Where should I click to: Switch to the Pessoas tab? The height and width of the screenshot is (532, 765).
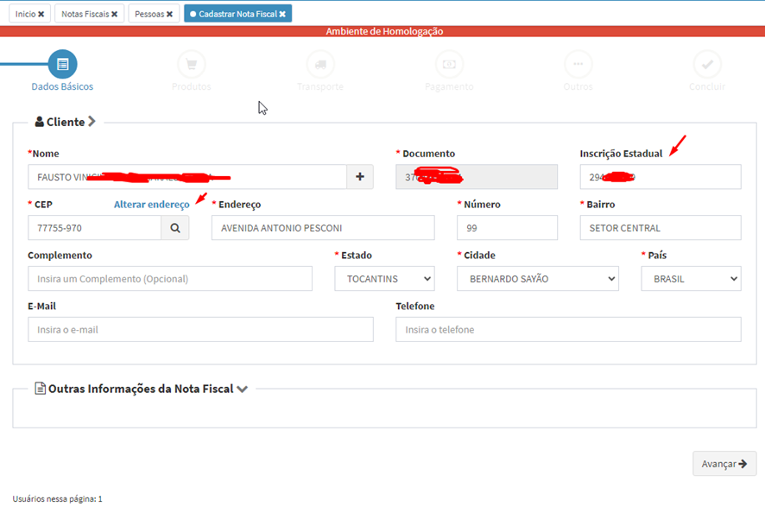tap(154, 14)
